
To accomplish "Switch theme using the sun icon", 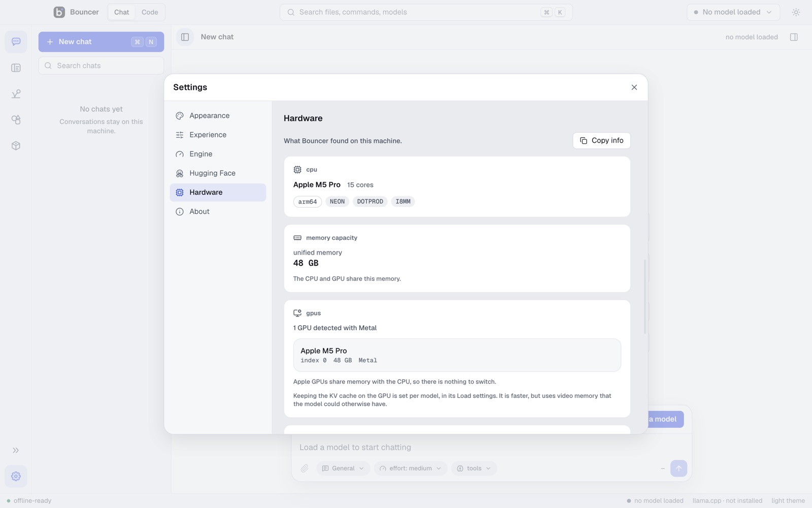I will click(x=796, y=12).
